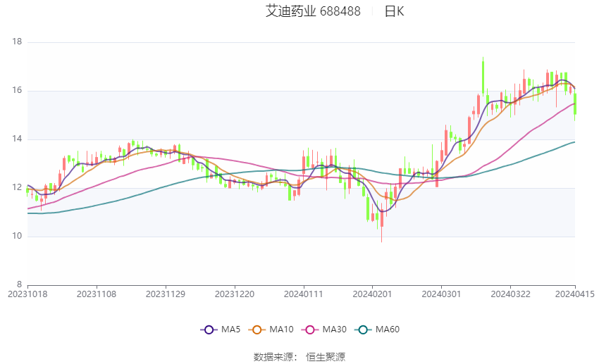Click the x-axis date 20240301
The height and width of the screenshot is (364, 599).
click(441, 294)
